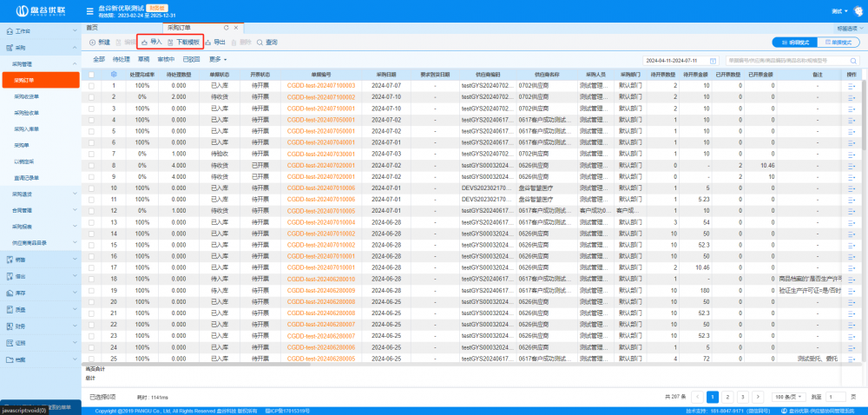Open row 12 operation menu icon

[851, 211]
